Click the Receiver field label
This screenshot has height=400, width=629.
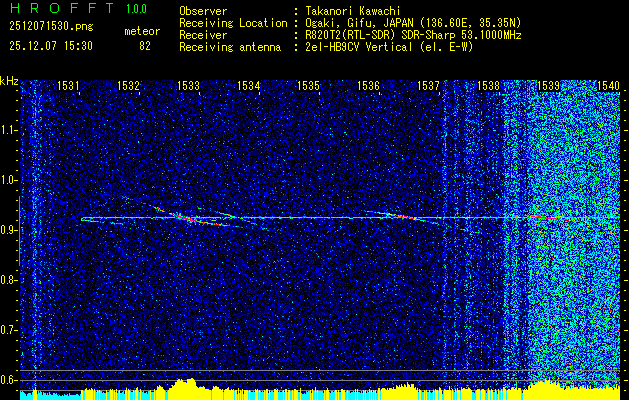203,35
